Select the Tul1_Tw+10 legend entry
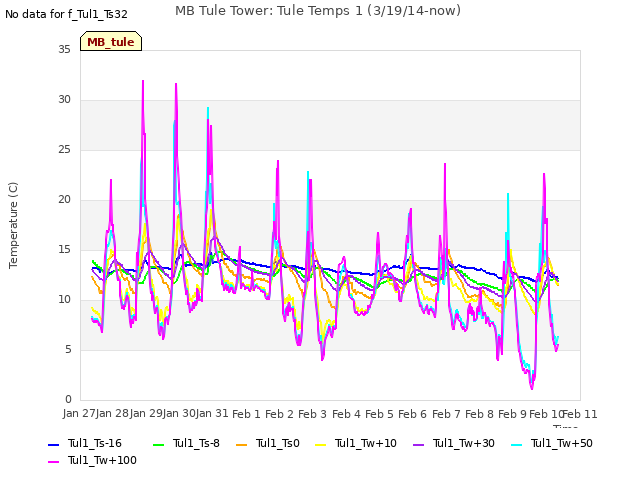This screenshot has height=480, width=640. coord(356,443)
